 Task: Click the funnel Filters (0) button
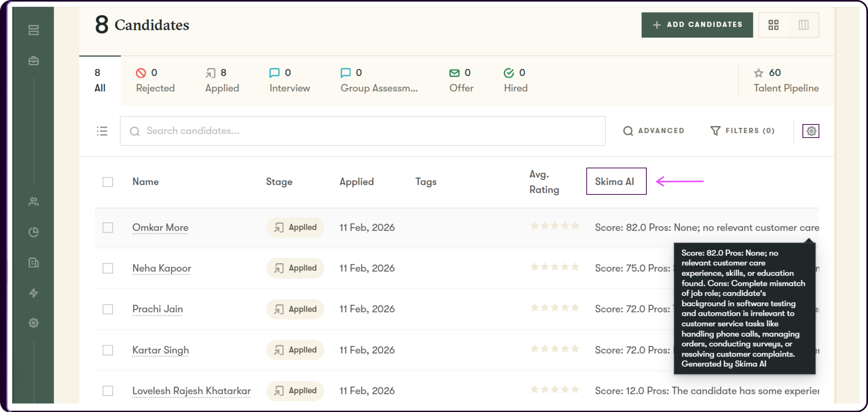pyautogui.click(x=742, y=131)
